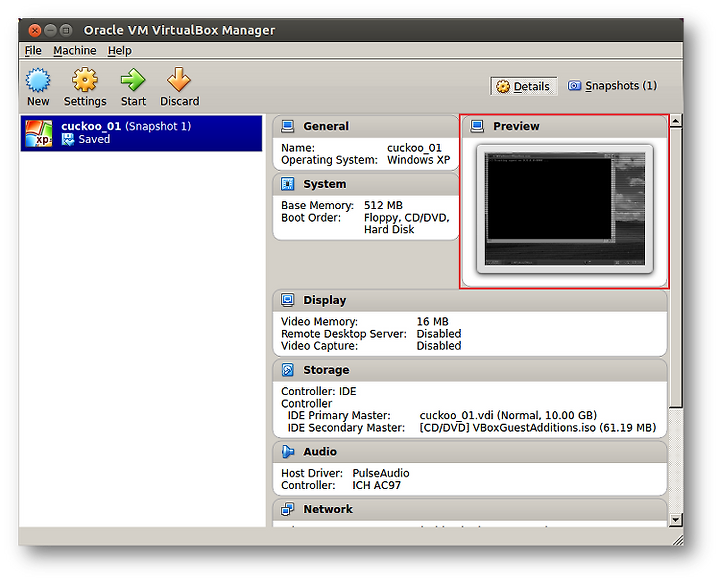Select the cuckoo_01 virtual machine entry
The height and width of the screenshot is (582, 720).
(141, 133)
